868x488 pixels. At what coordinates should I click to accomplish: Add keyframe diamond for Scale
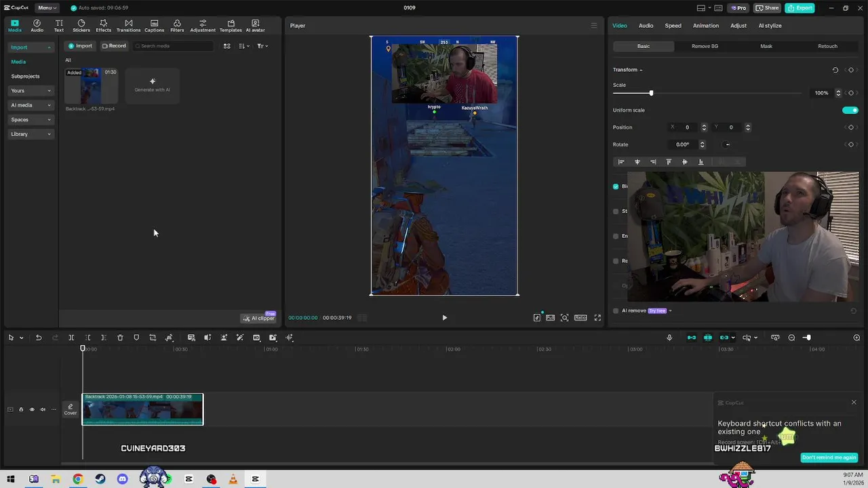851,93
